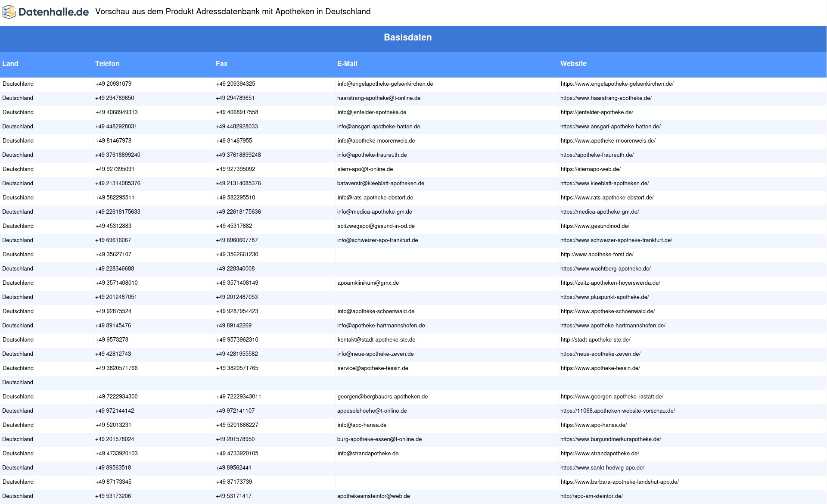The width and height of the screenshot is (827, 504).
Task: Select fax number +49 3562661230
Action: 237,255
